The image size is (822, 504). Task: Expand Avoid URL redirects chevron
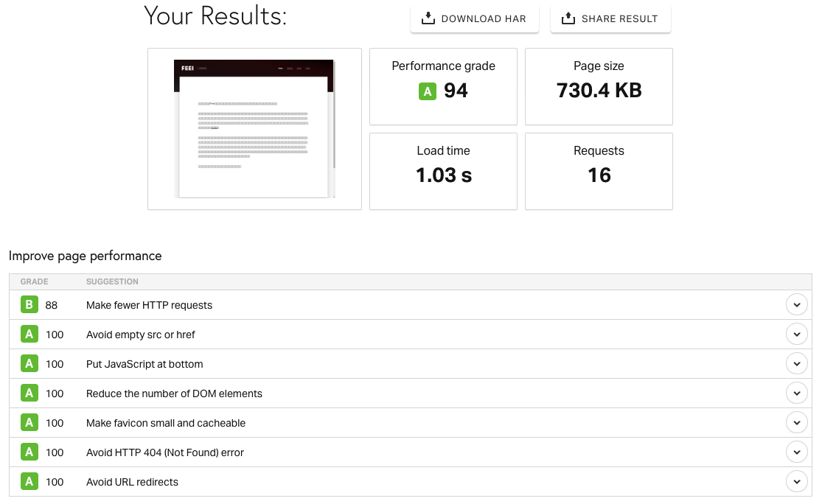pyautogui.click(x=796, y=482)
